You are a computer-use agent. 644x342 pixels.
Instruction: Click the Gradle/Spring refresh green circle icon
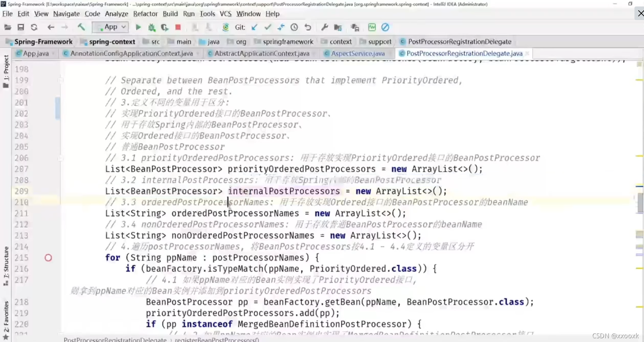click(225, 27)
